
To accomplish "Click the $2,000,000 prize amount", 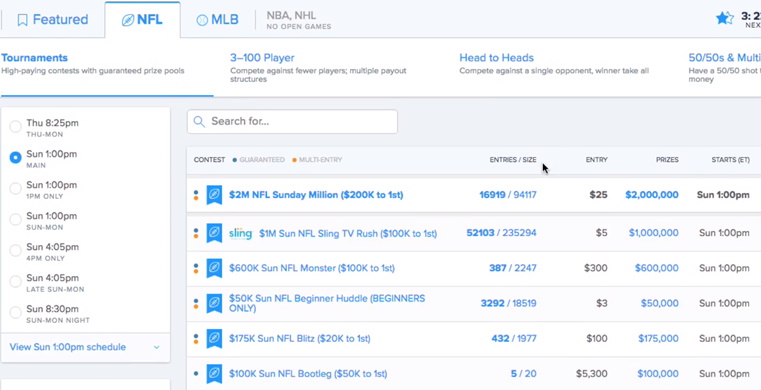I will [x=652, y=195].
